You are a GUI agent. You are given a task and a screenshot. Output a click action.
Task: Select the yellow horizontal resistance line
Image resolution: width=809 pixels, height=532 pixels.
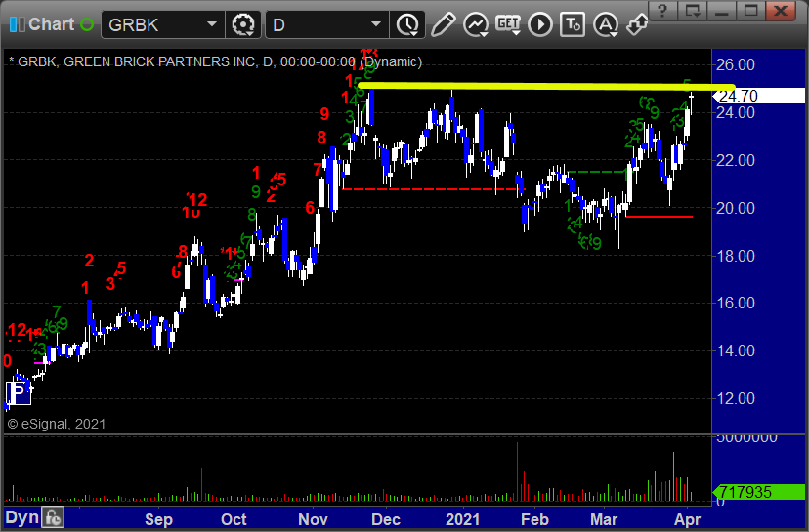pos(546,87)
